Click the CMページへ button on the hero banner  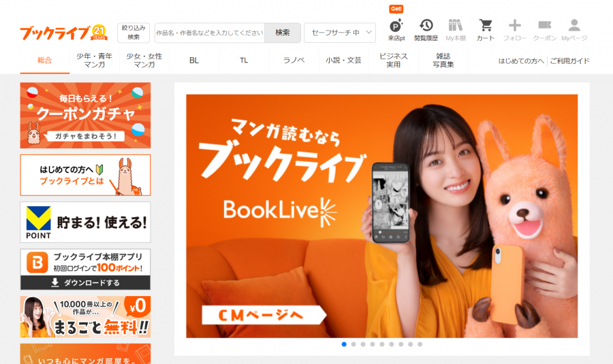[x=264, y=315]
